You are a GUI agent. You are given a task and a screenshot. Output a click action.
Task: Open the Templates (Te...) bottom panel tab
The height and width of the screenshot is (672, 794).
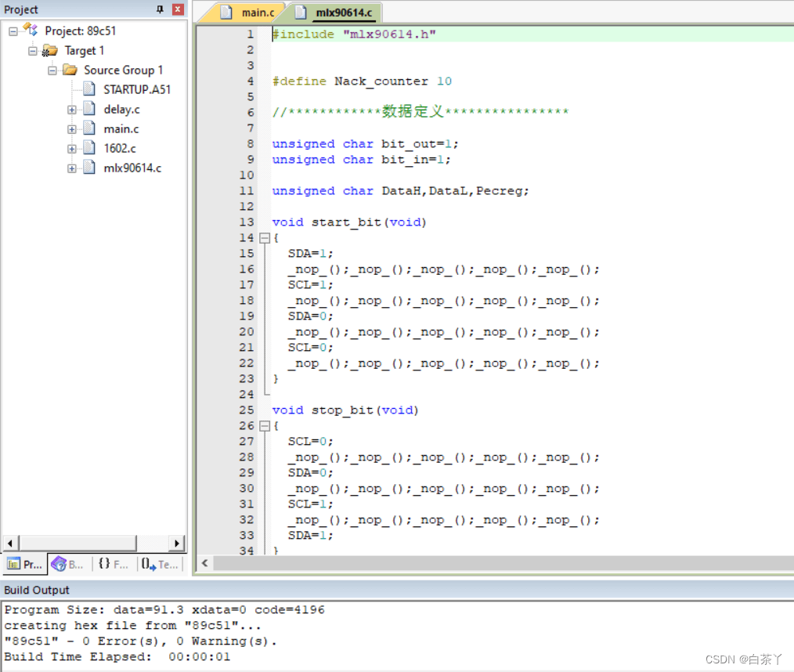pos(160,564)
